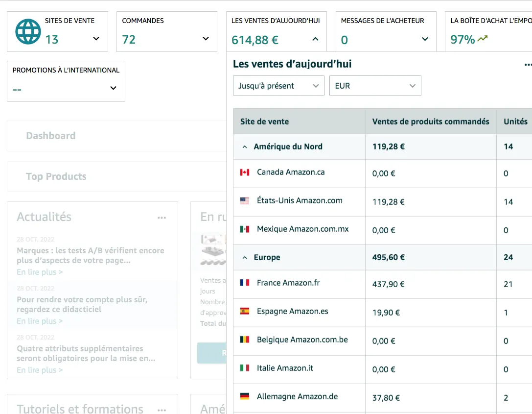Click the 72 orders count

pos(129,40)
